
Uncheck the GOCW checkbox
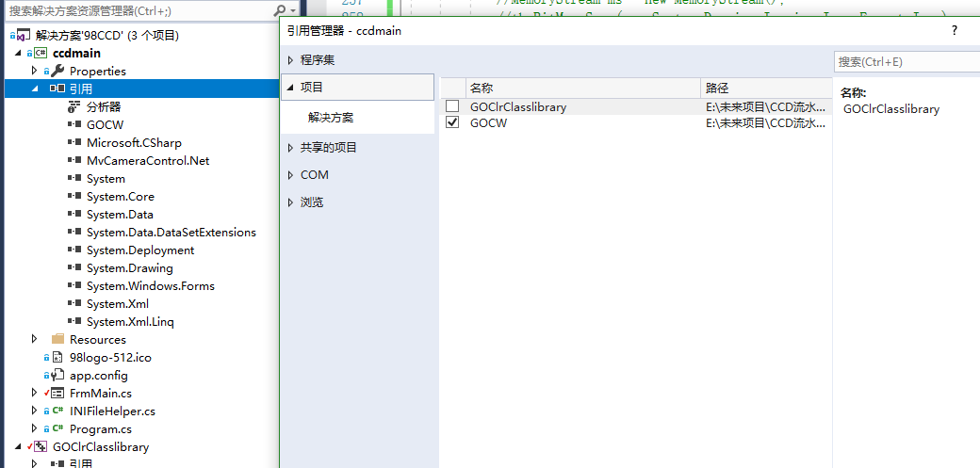point(452,123)
